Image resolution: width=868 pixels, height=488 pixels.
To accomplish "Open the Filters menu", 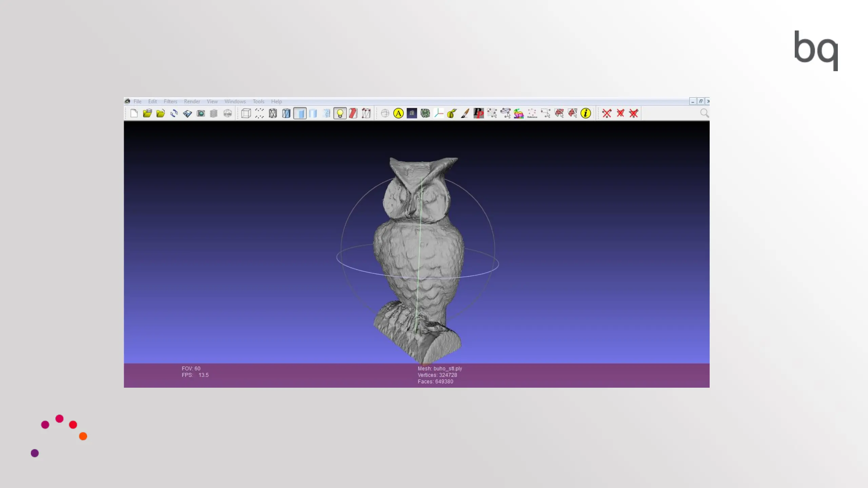I will [170, 101].
